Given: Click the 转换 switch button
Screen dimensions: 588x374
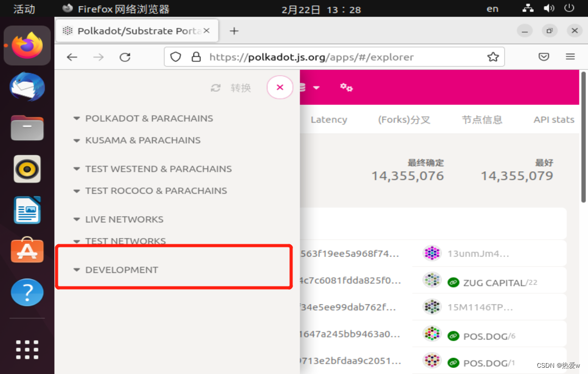Looking at the screenshot, I should point(231,88).
